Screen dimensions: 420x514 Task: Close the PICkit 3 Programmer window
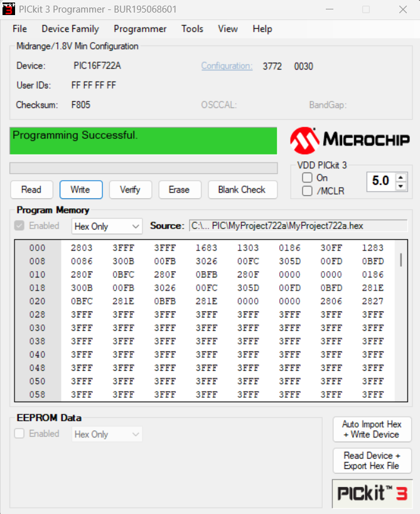403,9
